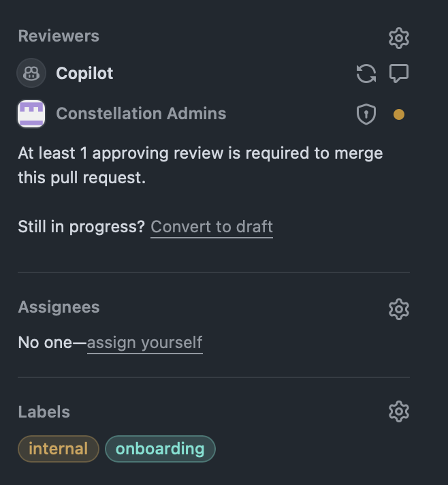Image resolution: width=448 pixels, height=485 pixels.
Task: Assign yourself to the pull request
Action: [x=144, y=342]
